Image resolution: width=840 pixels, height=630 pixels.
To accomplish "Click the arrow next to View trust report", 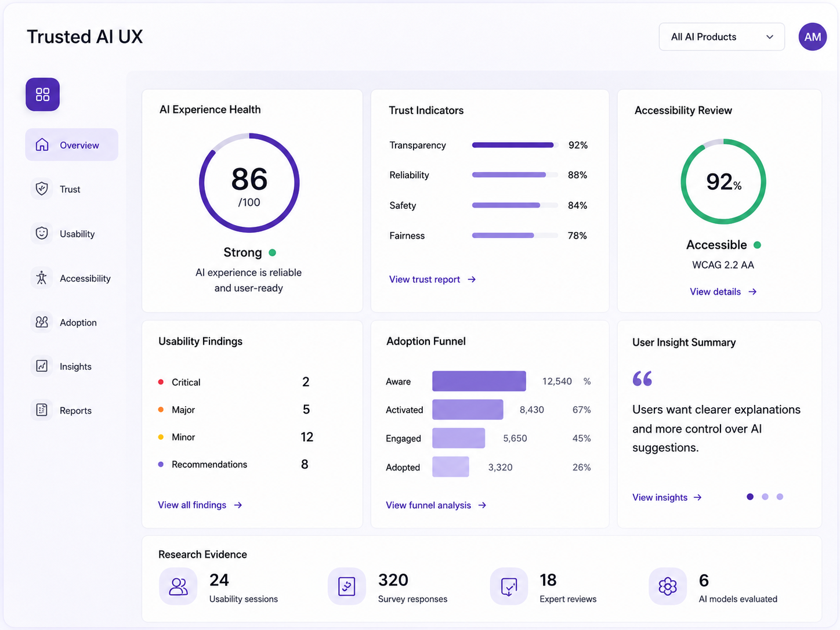I will point(472,280).
